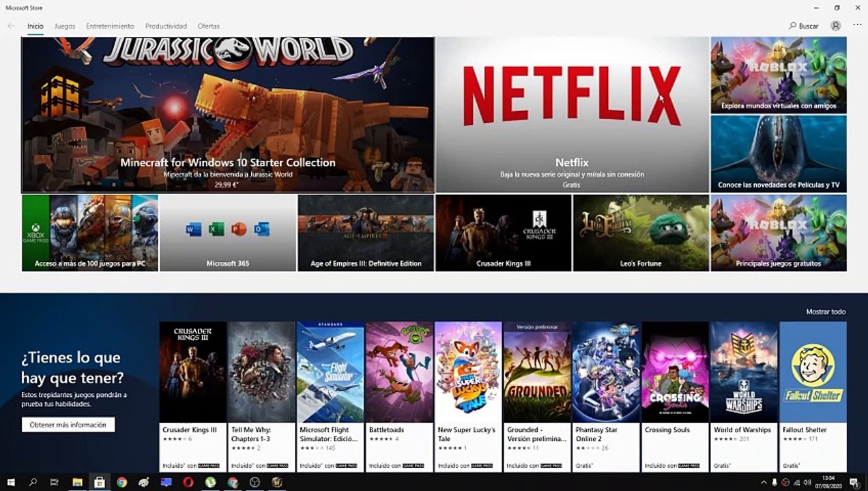Click the Excel icon in Microsoft 365 tile

coord(216,229)
